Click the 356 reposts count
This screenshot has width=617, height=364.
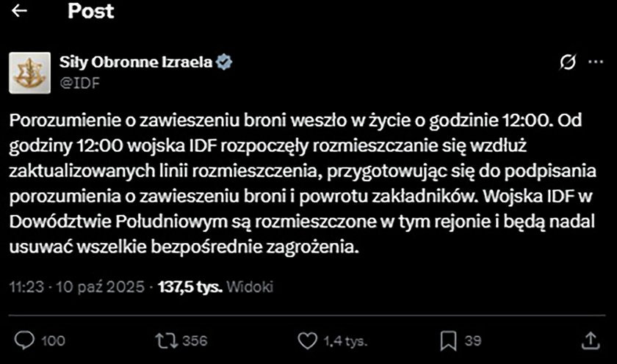[x=195, y=341]
